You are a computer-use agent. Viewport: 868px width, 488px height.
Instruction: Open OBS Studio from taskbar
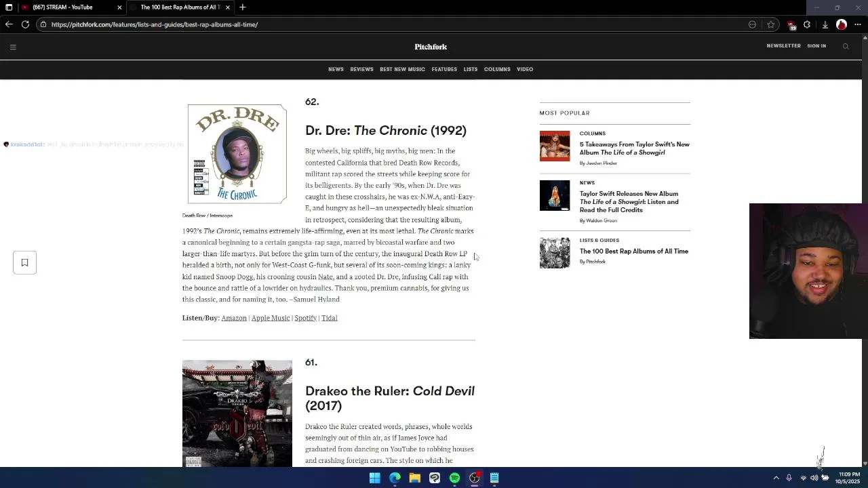[x=475, y=478]
